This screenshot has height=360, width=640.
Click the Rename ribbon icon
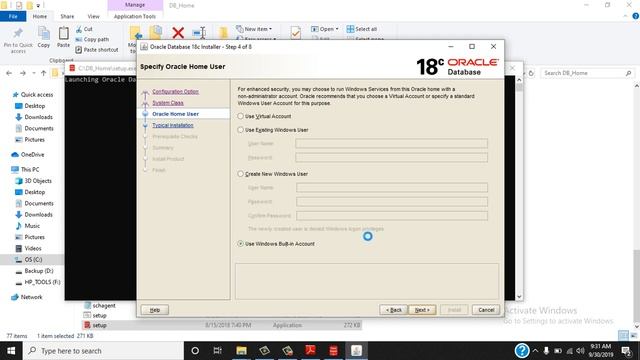click(199, 32)
